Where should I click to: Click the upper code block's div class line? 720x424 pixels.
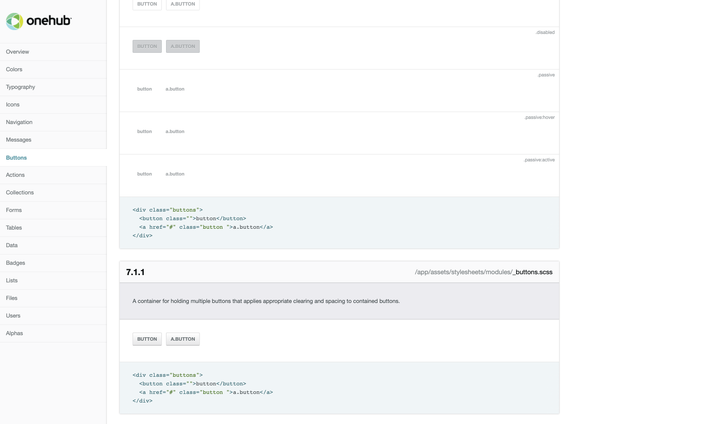(168, 210)
